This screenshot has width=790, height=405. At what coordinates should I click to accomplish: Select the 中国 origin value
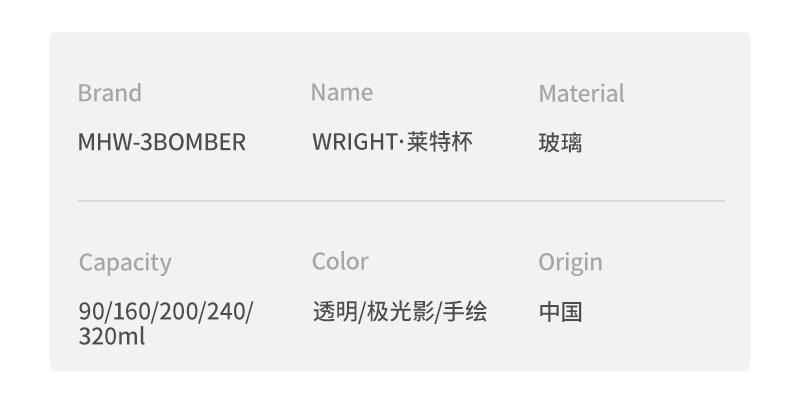point(560,312)
